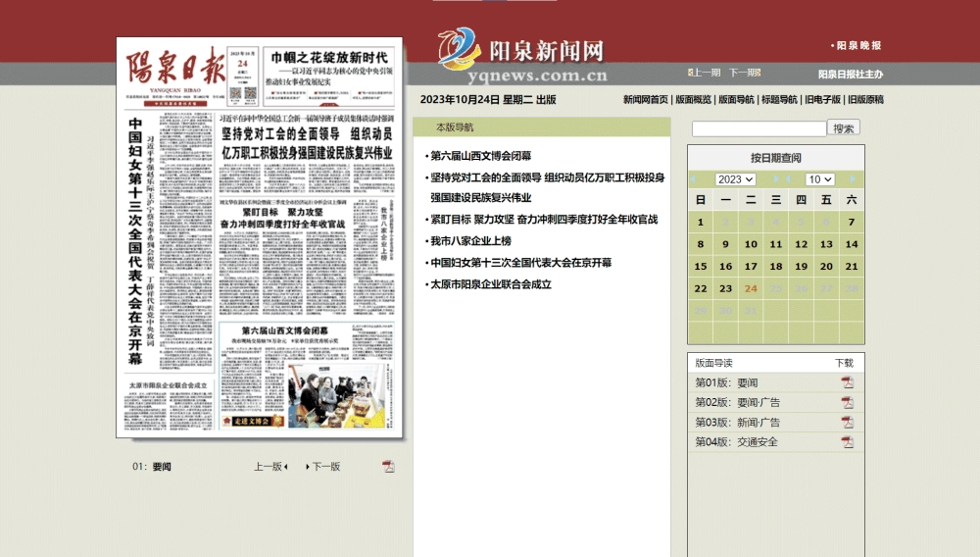Open 旧版原稿 navigation link

[865, 99]
